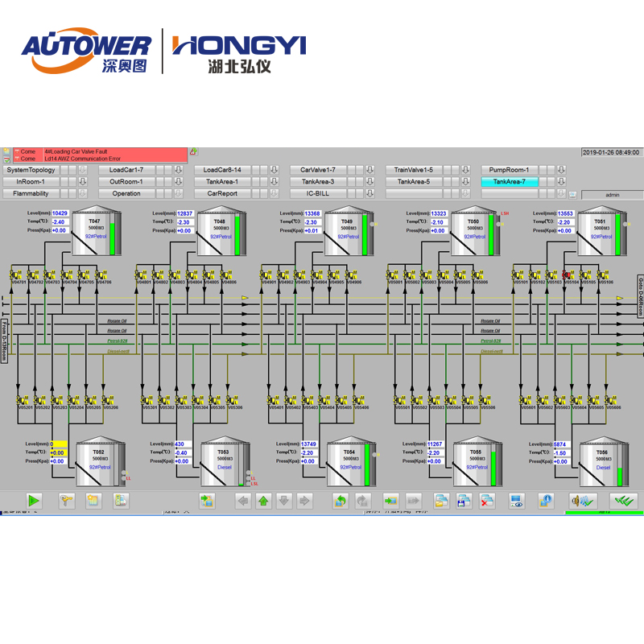Click the tree-list icon in bottom toolbar
Viewport: 644px width, 644px height.
click(121, 501)
